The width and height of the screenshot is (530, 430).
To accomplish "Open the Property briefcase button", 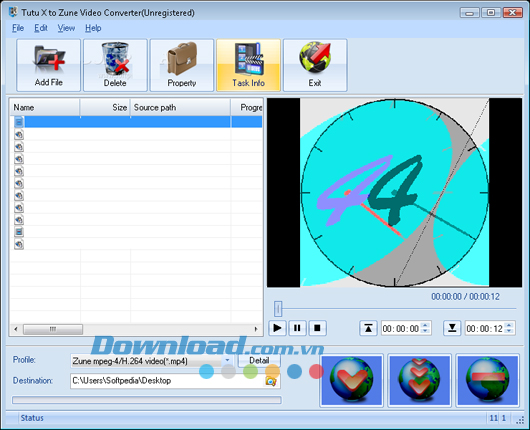I will [182, 65].
